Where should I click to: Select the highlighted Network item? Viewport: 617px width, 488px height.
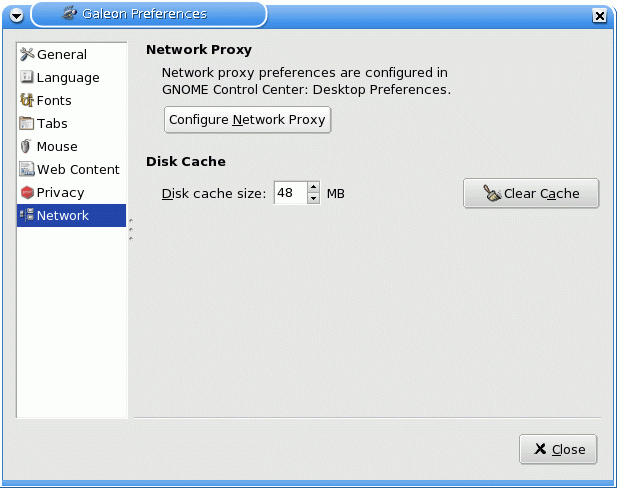[62, 216]
